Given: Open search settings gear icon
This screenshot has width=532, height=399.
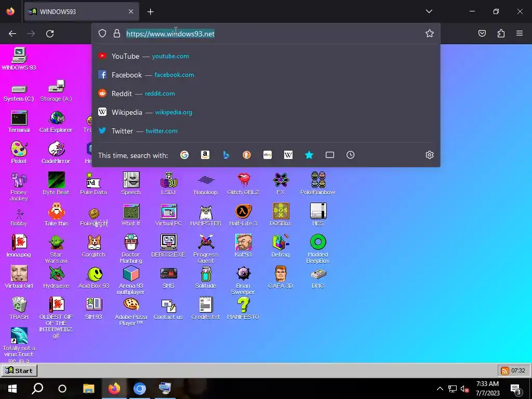Looking at the screenshot, I should point(430,155).
